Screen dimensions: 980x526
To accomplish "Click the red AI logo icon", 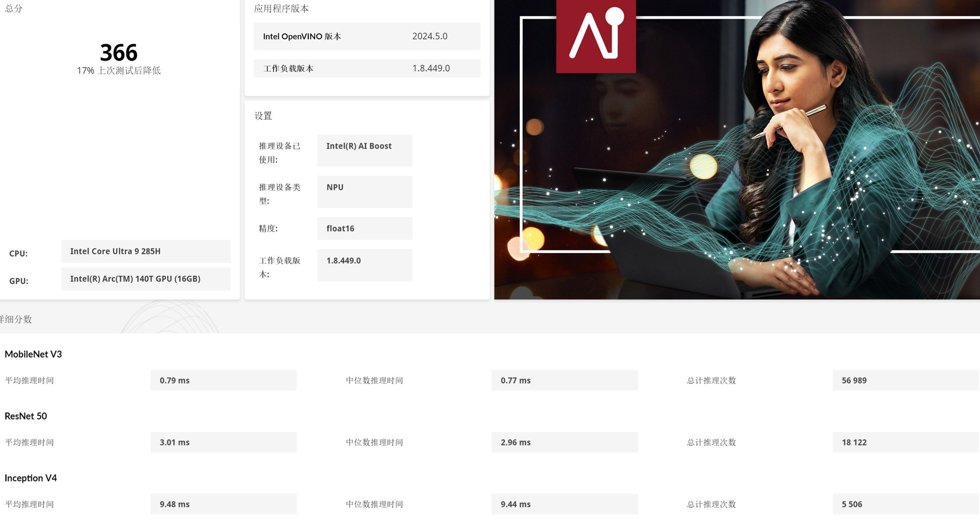I will 595,37.
